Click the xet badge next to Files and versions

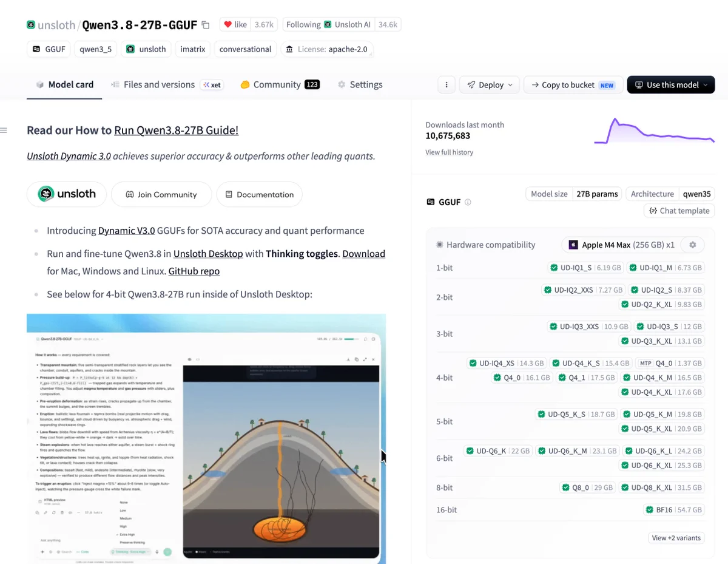click(212, 85)
